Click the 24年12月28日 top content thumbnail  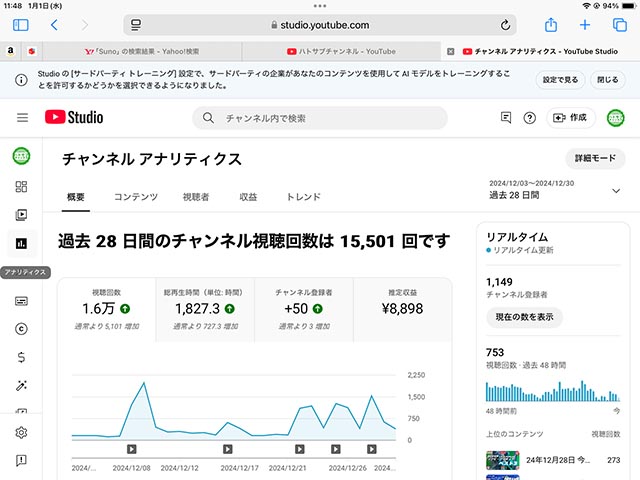(502, 460)
